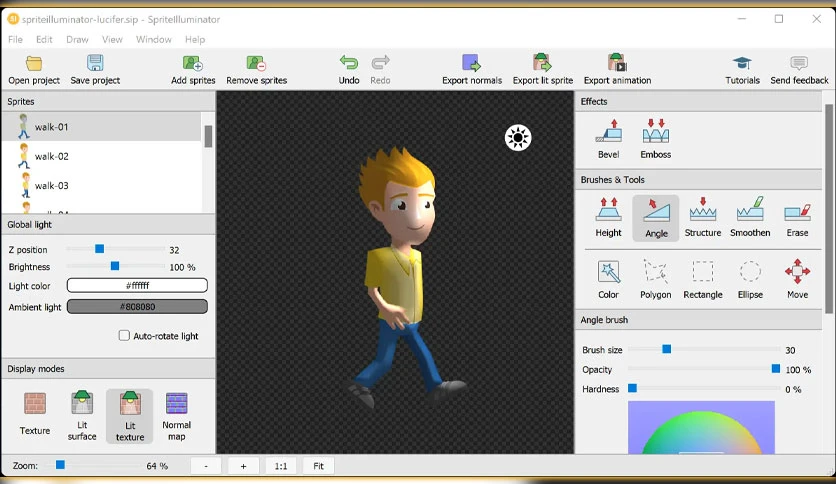Switch display mode to Lit texture
Image resolution: width=836 pixels, height=484 pixels.
pos(130,416)
